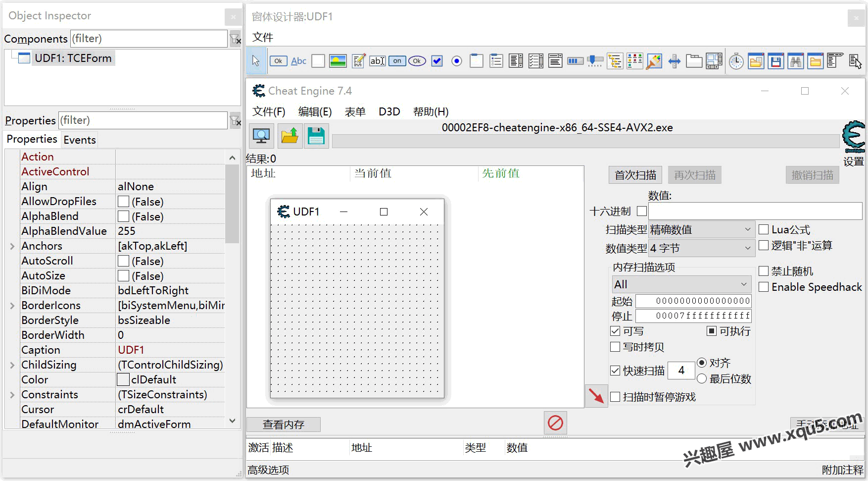Image resolution: width=868 pixels, height=481 pixels.
Task: Select the pointer arrow tool in the designer palette
Action: [x=256, y=61]
